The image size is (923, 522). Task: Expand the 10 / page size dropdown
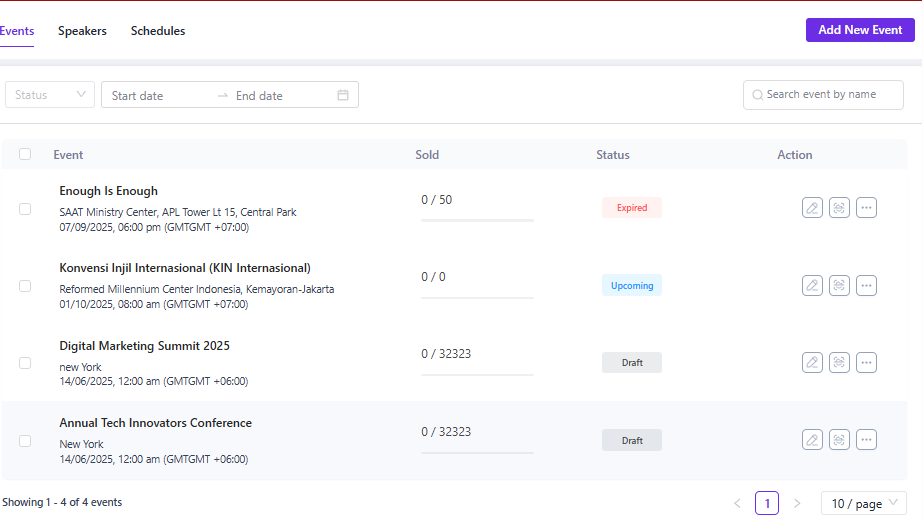[x=863, y=503]
